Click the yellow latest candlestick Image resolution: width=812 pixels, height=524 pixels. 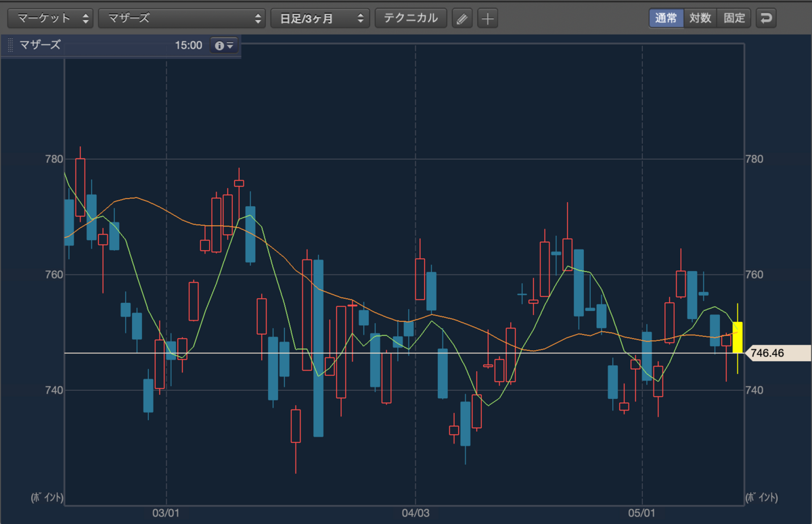pos(738,337)
